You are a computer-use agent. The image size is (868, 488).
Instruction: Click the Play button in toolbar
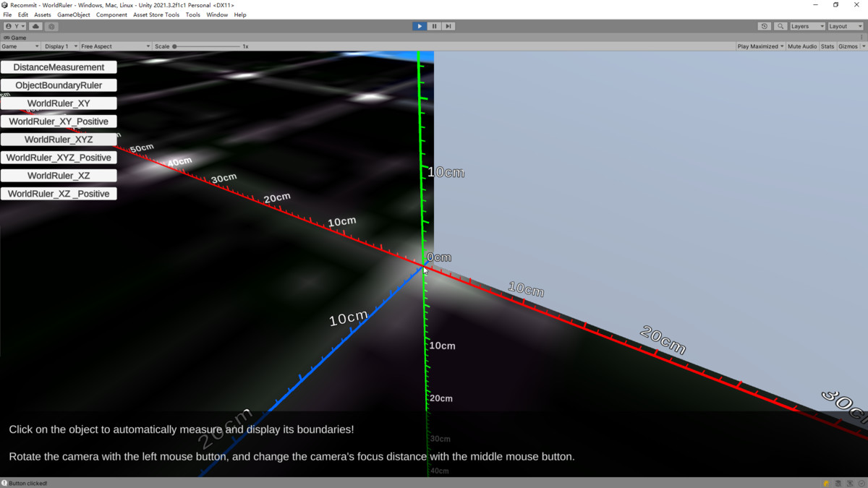pyautogui.click(x=420, y=26)
